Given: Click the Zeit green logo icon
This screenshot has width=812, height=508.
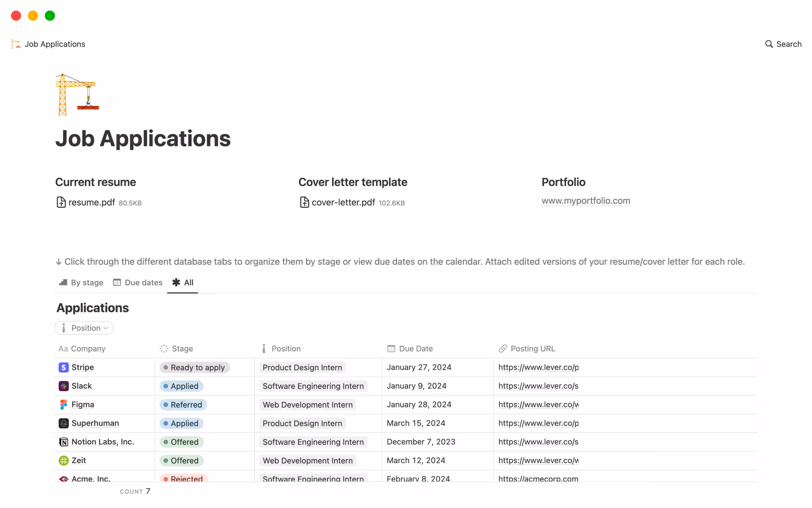Looking at the screenshot, I should [x=63, y=461].
